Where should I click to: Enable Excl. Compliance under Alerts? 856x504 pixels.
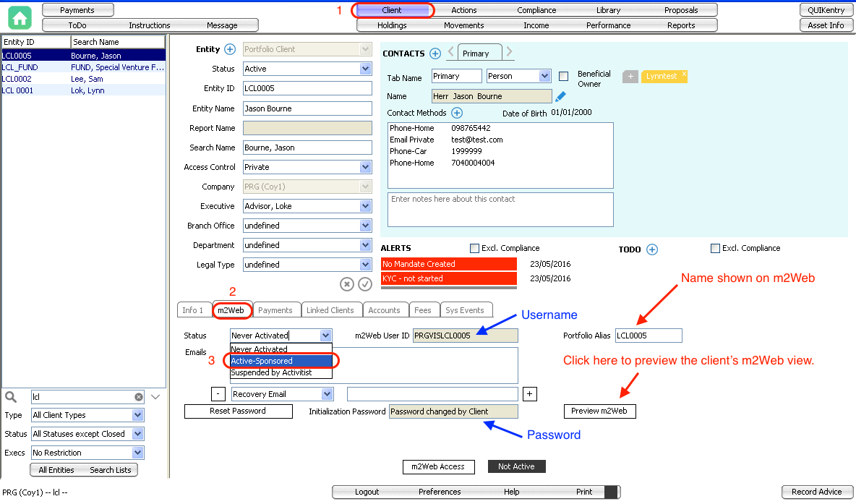[474, 248]
